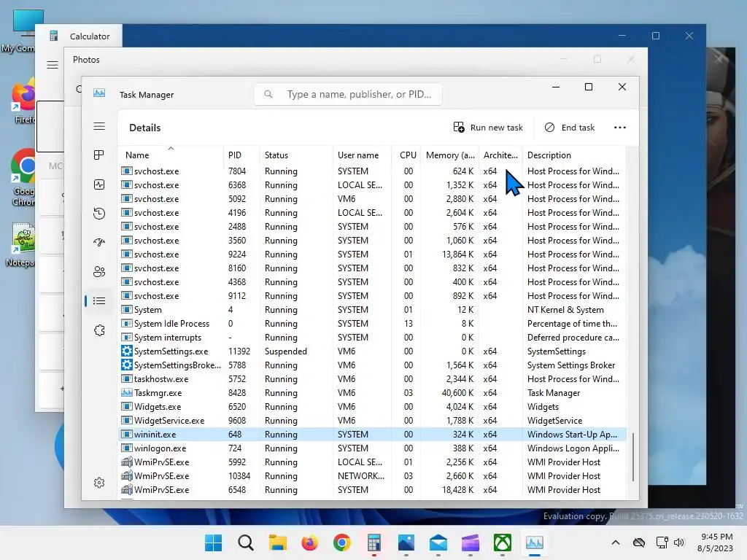Open File Explorer from the taskbar
This screenshot has height=560, width=747.
pyautogui.click(x=278, y=542)
